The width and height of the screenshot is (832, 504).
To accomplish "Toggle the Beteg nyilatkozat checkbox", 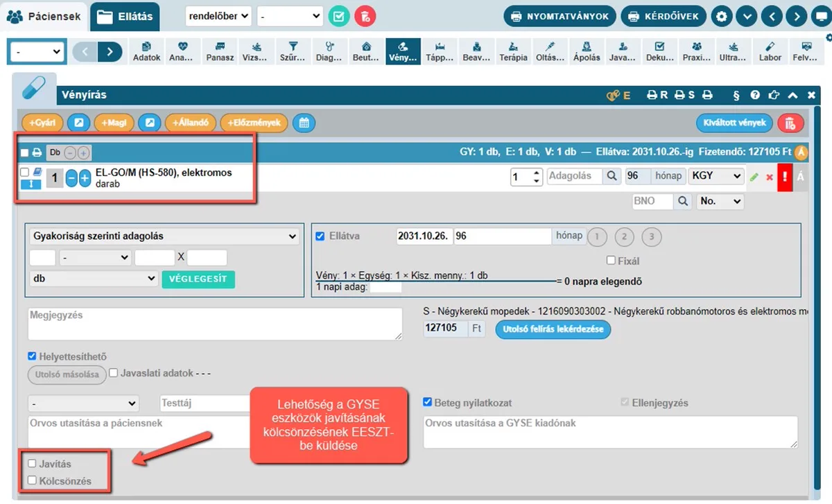I will pyautogui.click(x=428, y=402).
